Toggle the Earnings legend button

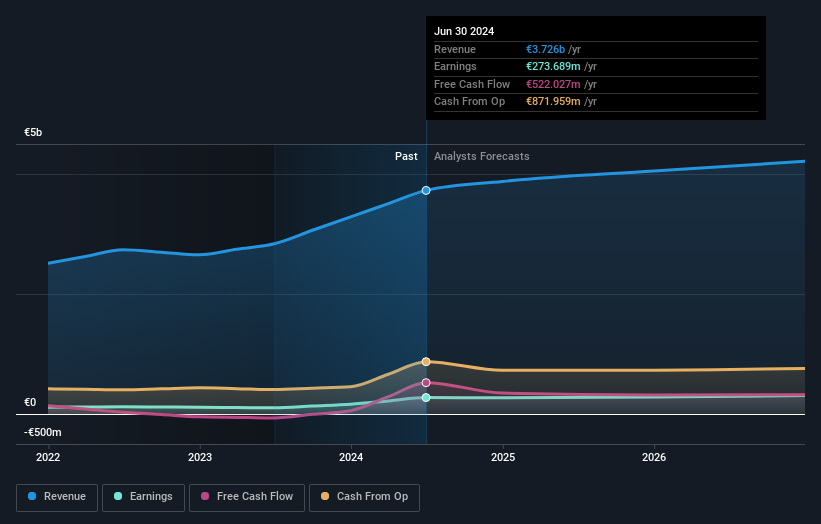click(143, 497)
